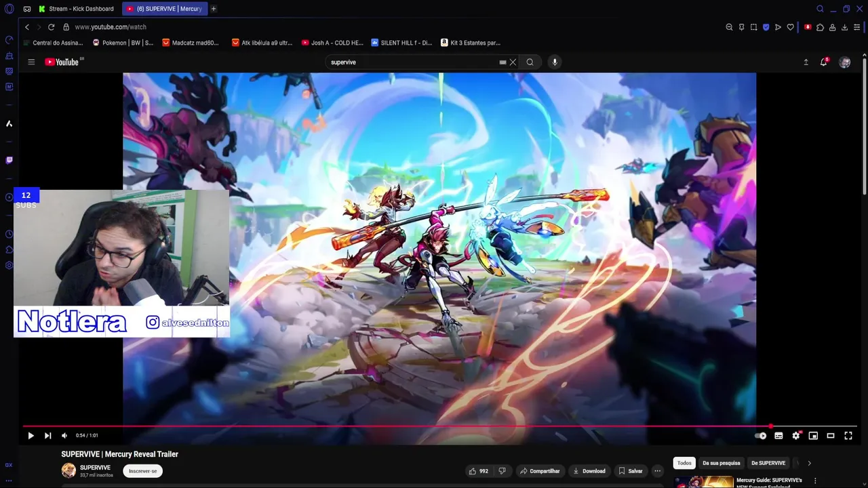The image size is (868, 488).
Task: Open the YouTube hamburger guide menu
Action: click(x=31, y=62)
